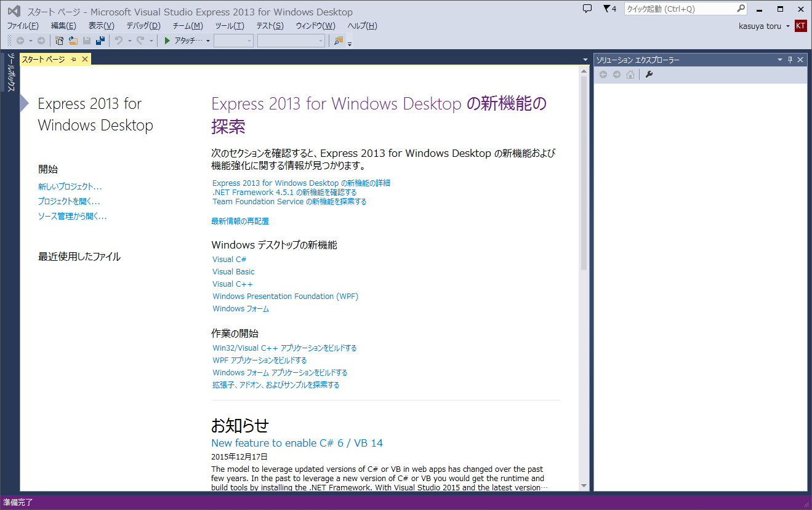Click Solution Explorer Home icon
Viewport: 812px width, 510px height.
point(630,74)
